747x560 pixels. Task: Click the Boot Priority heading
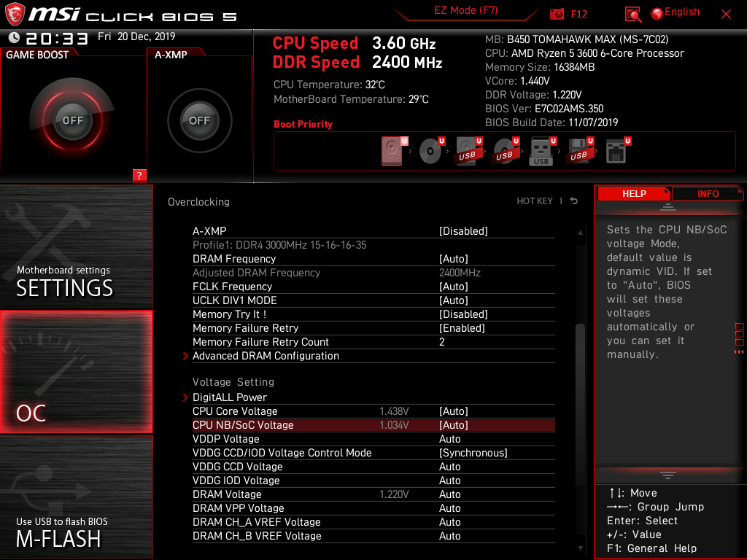tap(303, 124)
